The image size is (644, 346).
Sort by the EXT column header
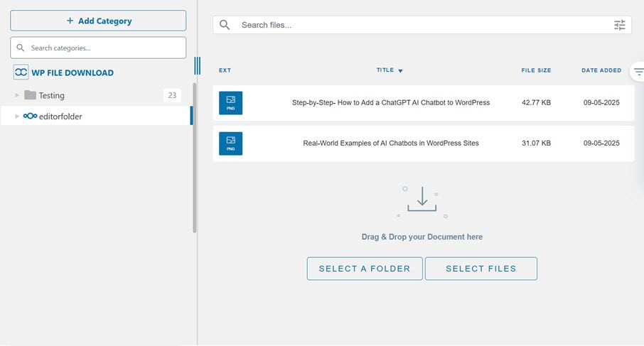225,70
